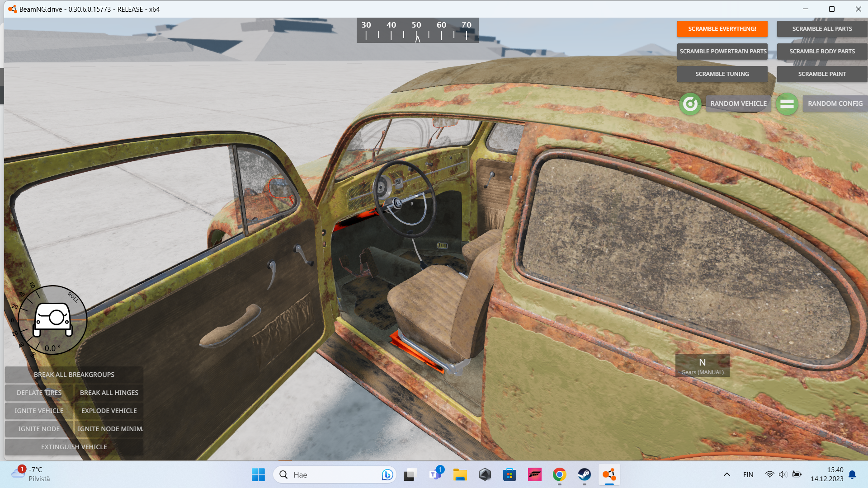Open Microsoft Store from the taskbar
868x488 pixels.
[x=509, y=474]
